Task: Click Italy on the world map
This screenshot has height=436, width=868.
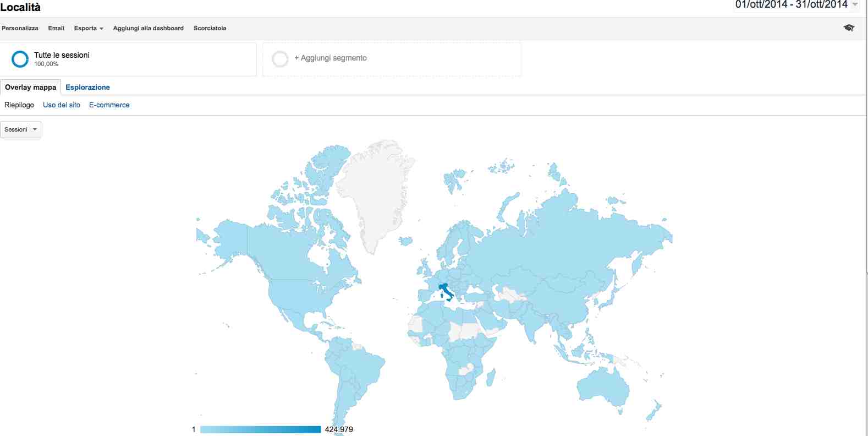Action: tap(446, 291)
